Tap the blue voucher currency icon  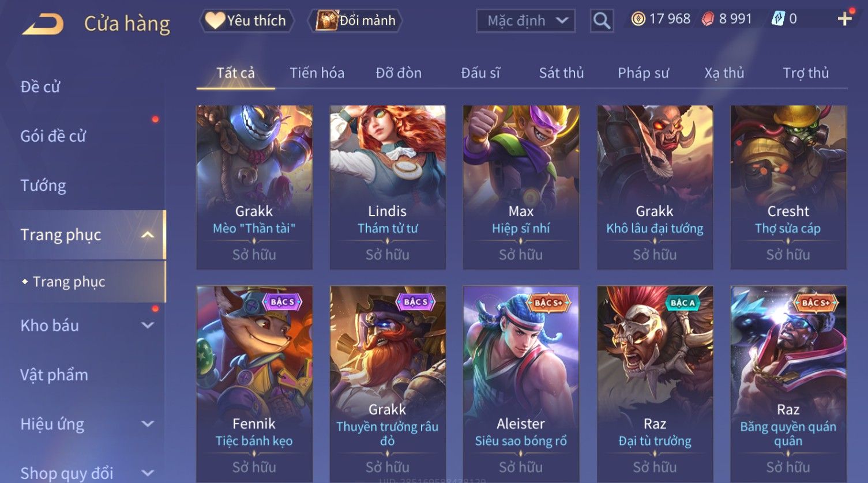(778, 19)
